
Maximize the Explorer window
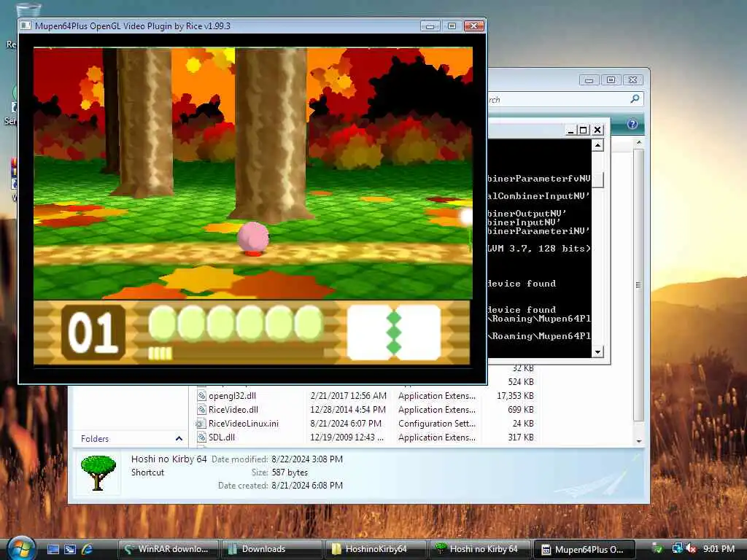coord(611,80)
